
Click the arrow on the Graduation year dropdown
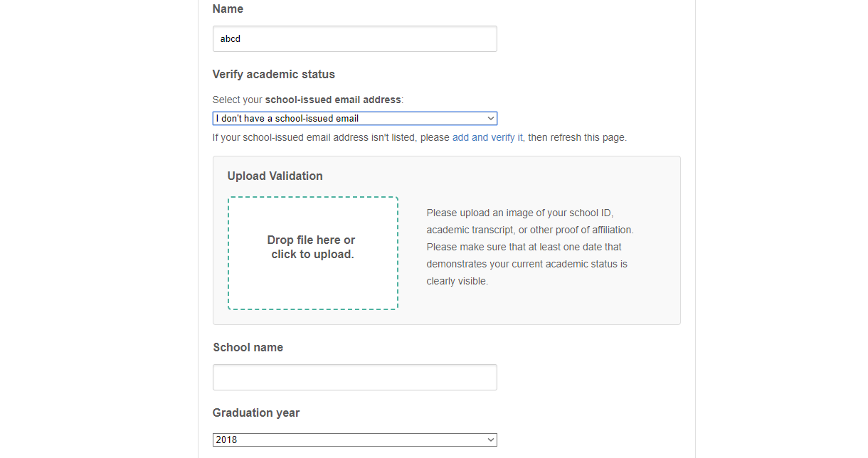click(490, 440)
